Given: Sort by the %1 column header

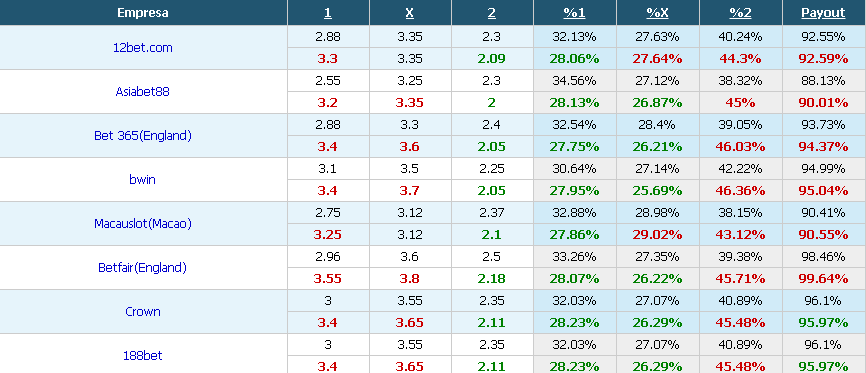Looking at the screenshot, I should coord(574,13).
